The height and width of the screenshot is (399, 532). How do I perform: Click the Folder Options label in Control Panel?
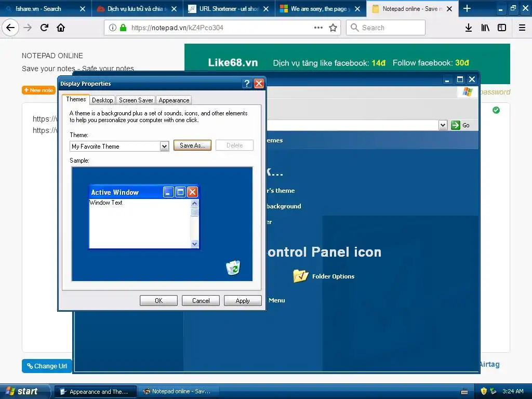(x=333, y=276)
